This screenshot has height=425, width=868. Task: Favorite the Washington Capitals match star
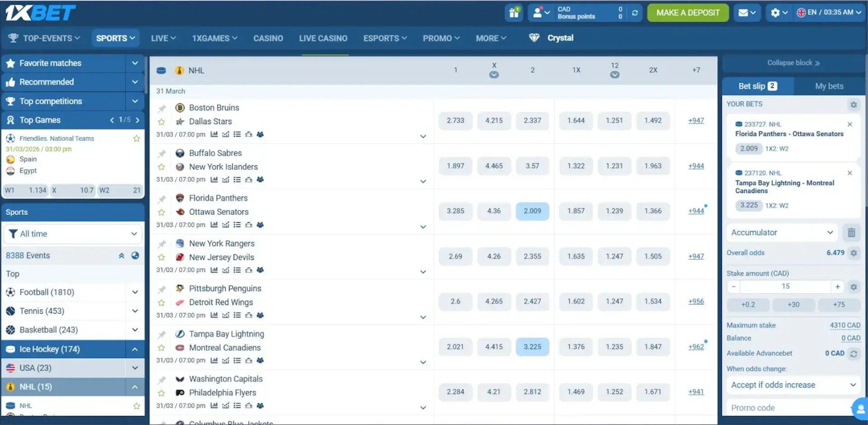point(161,393)
